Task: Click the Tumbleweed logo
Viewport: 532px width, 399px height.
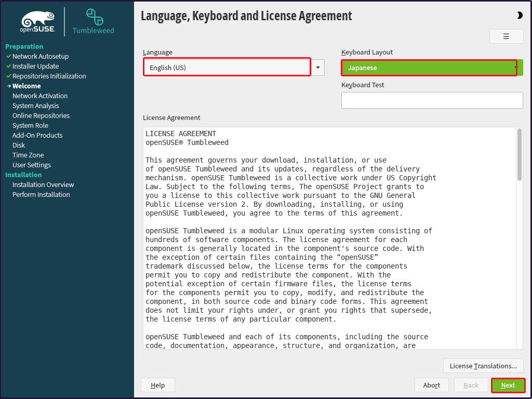Action: click(94, 21)
